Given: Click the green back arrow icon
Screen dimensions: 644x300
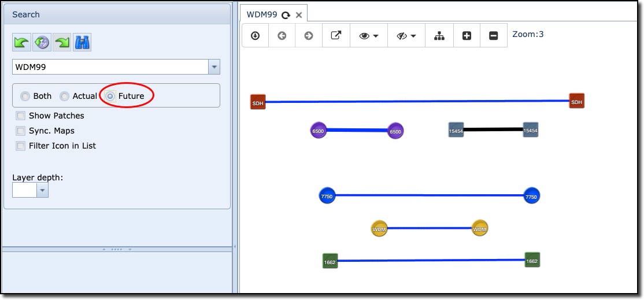Looking at the screenshot, I should [21, 42].
